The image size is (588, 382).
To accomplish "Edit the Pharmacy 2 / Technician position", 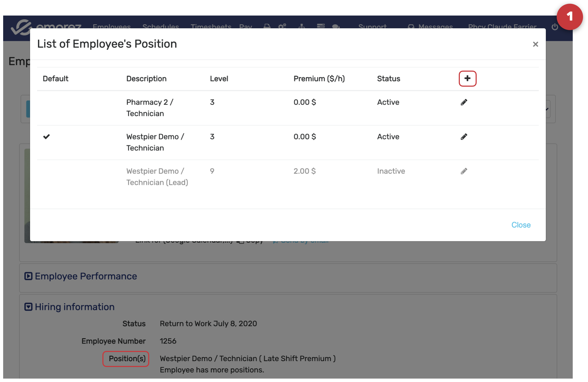I will 464,102.
